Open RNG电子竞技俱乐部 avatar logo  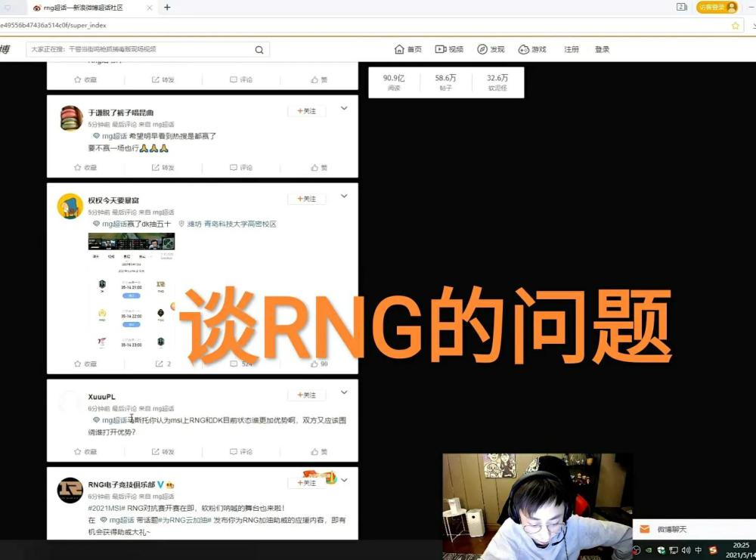[x=70, y=490]
